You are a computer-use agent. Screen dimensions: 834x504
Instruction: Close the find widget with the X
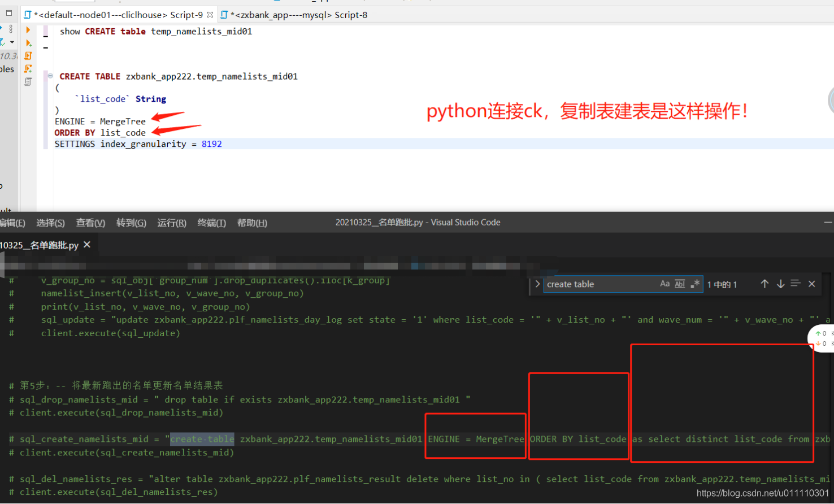(811, 284)
